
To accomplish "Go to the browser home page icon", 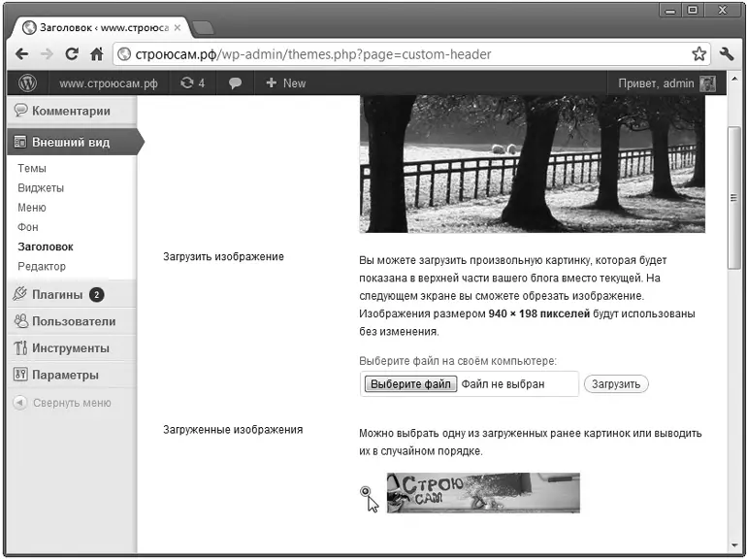I will (97, 54).
